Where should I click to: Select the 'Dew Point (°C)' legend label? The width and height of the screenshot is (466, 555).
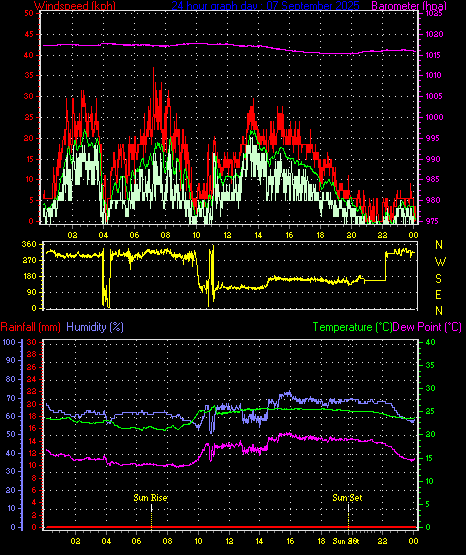pos(427,327)
